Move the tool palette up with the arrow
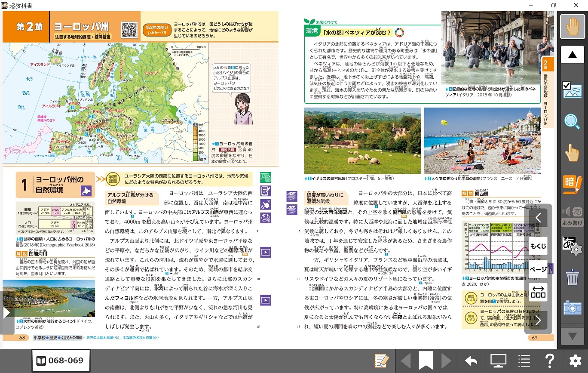This screenshot has width=588, height=373. (572, 55)
